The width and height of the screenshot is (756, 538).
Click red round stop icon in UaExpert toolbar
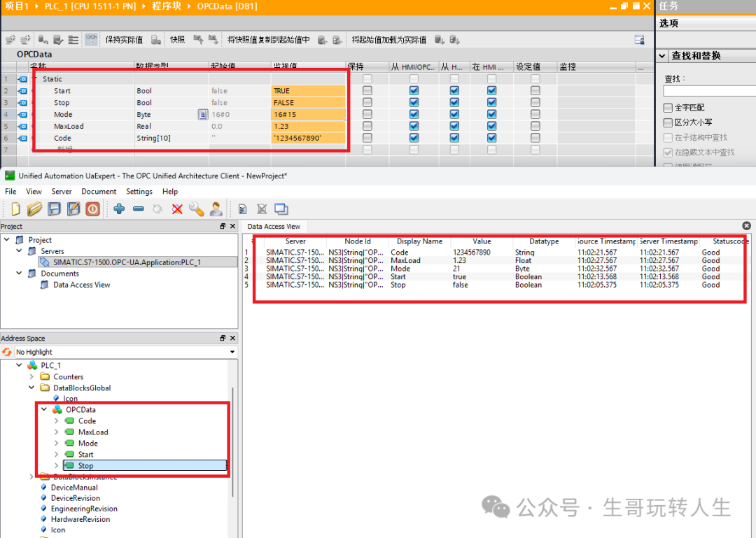click(92, 208)
